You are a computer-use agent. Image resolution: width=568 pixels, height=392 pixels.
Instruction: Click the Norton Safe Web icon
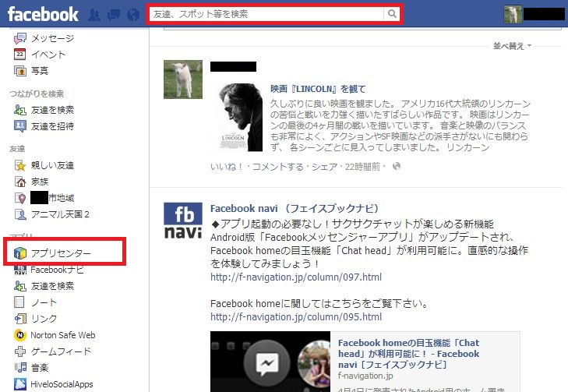pyautogui.click(x=20, y=335)
